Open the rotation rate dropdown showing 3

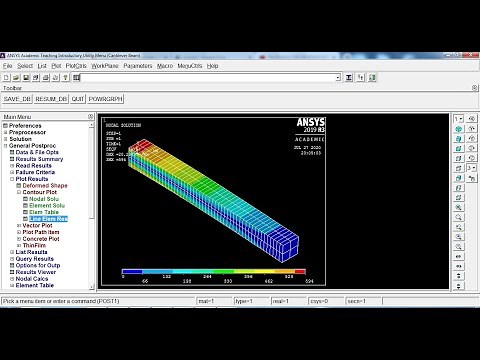coord(471,168)
